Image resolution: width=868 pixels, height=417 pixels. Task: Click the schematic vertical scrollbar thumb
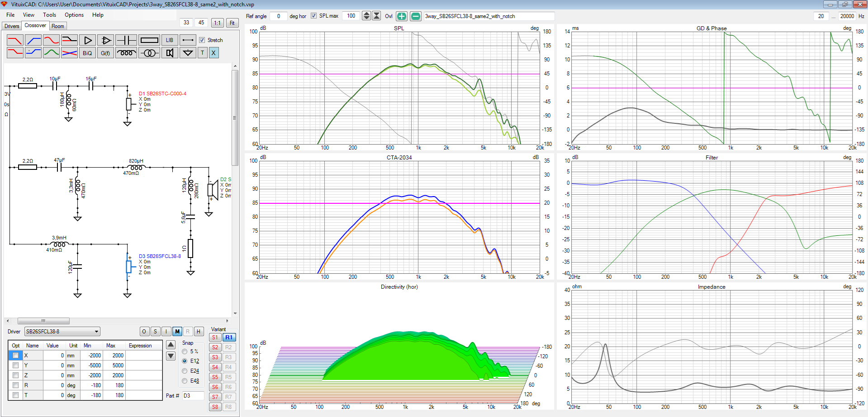[x=235, y=117]
